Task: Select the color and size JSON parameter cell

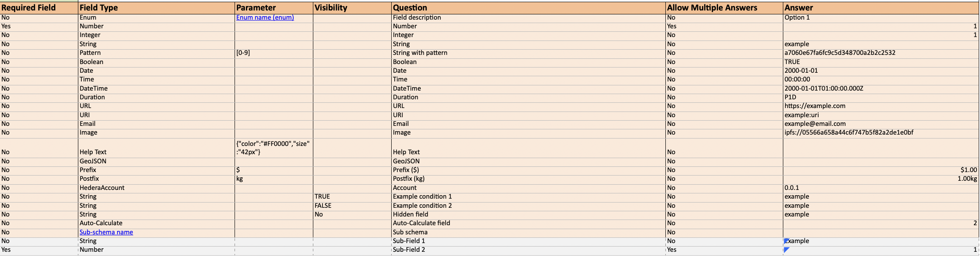Action: pyautogui.click(x=273, y=148)
